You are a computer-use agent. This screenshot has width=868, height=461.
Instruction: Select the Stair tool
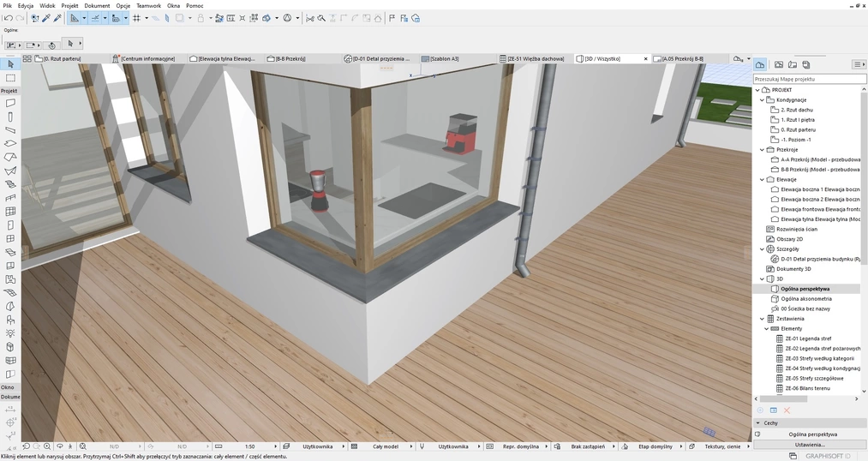pyautogui.click(x=10, y=184)
